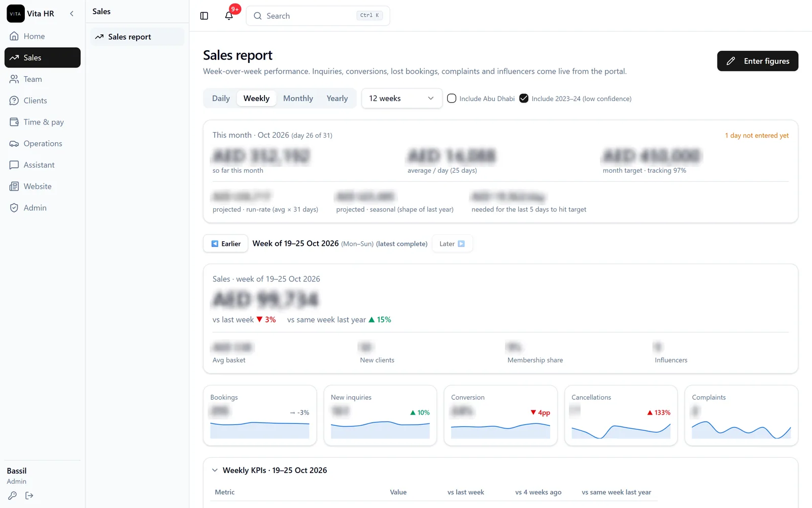This screenshot has height=508, width=812.
Task: Open the Conversion trend card
Action: (500, 416)
